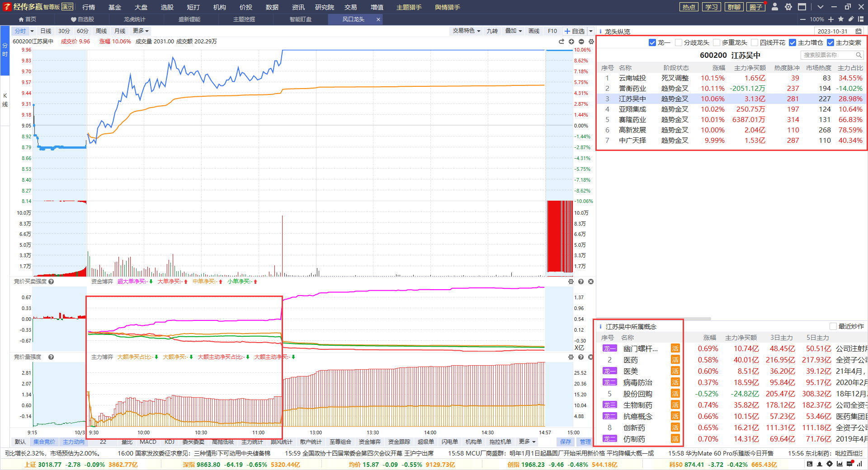868x470 pixels.
Task: Select the MACD indicator tab
Action: (x=148, y=442)
